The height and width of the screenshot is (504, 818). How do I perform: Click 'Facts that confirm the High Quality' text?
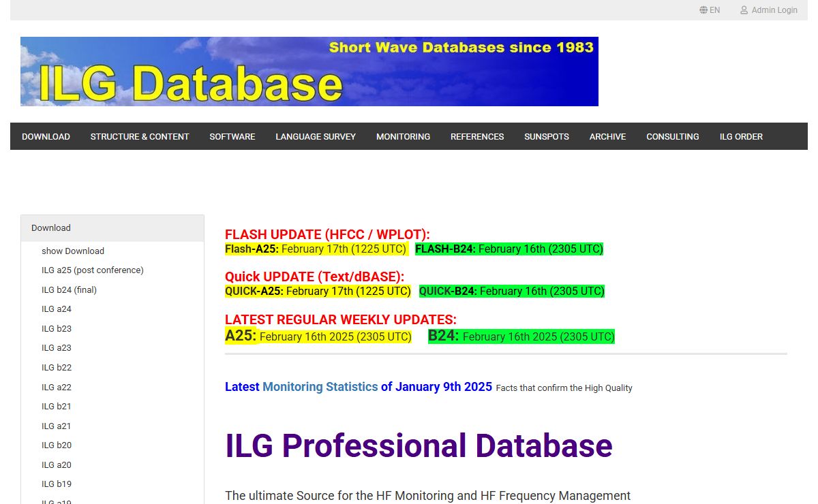tap(564, 388)
